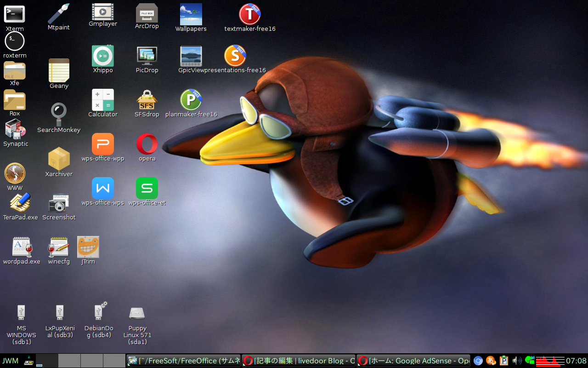Launch textmaker-free16 icon
Viewport: 588px width, 368px height.
click(x=250, y=14)
